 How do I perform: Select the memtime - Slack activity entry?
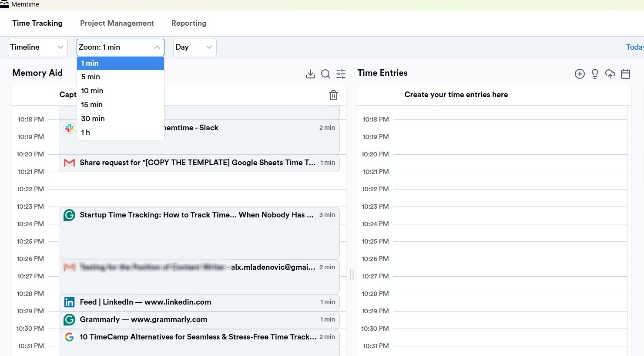(199, 137)
